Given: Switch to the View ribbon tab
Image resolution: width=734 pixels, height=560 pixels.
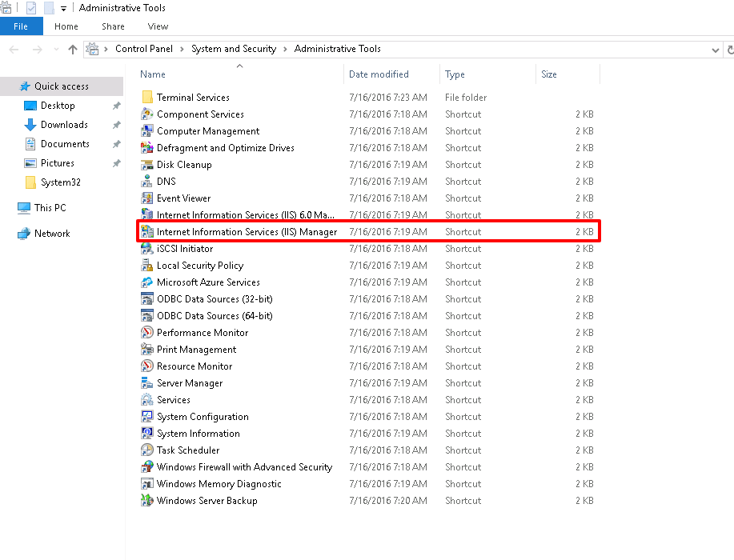Looking at the screenshot, I should click(x=158, y=26).
